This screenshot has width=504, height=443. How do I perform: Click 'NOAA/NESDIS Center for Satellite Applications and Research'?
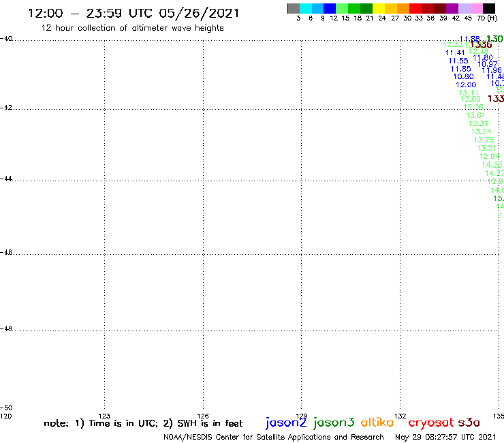click(274, 438)
